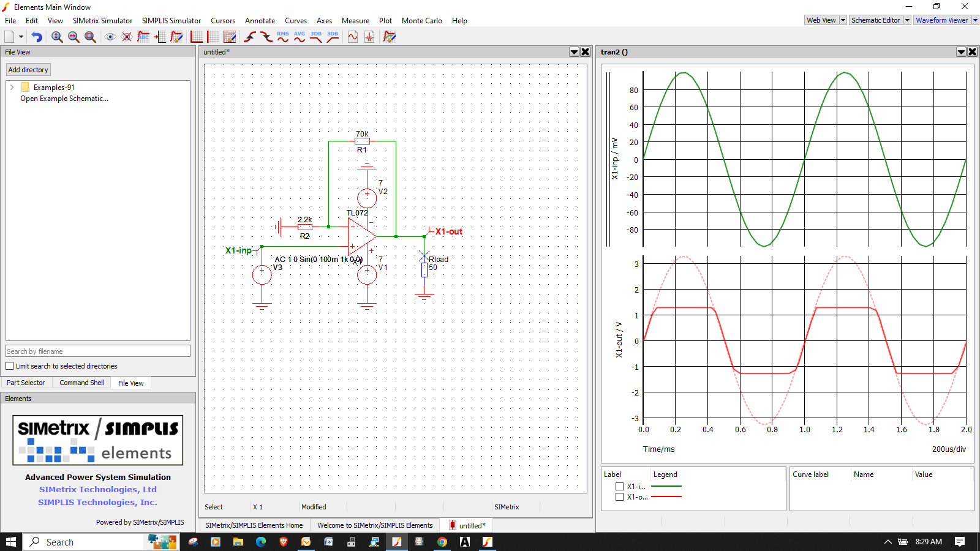Click the axis arrow marker toolbar icon

click(x=160, y=37)
